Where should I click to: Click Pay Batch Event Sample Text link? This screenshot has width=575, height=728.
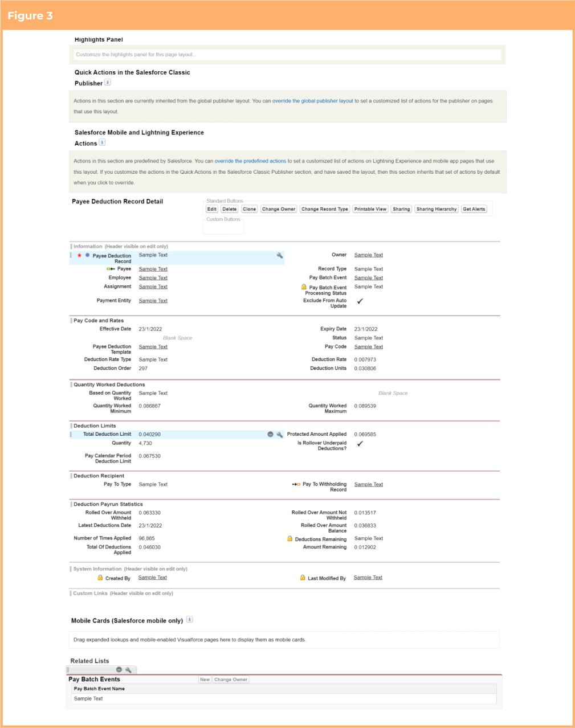(x=369, y=278)
